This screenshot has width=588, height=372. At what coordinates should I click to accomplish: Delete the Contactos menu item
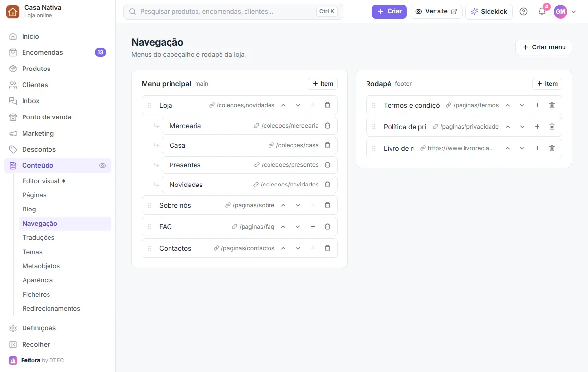pos(327,248)
